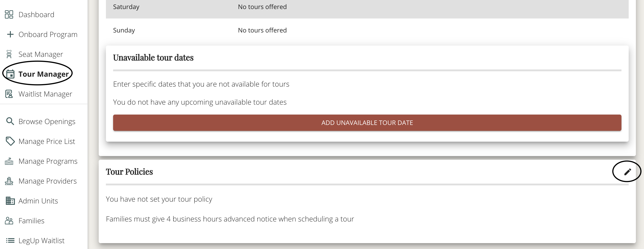
Task: Select the Sunday tour schedule row
Action: pos(367,30)
